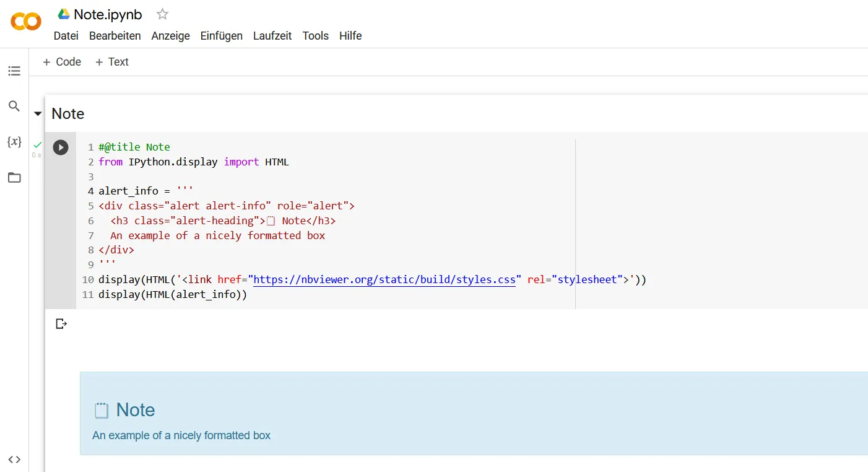Viewport: 868px width, 472px height.
Task: Add a new text cell
Action: [112, 62]
